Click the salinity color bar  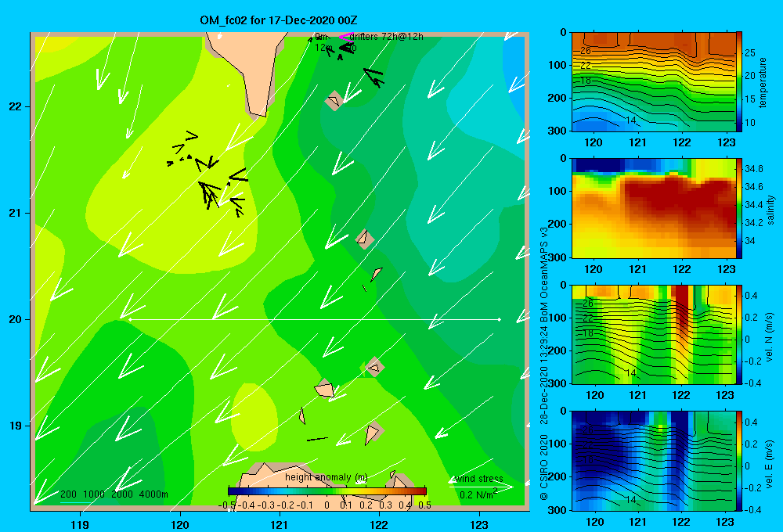(x=739, y=208)
